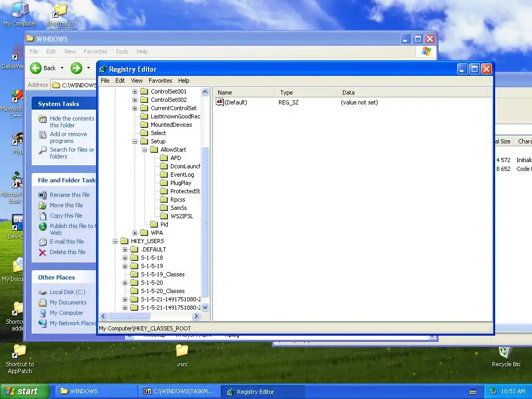Collapse the Setup key
This screenshot has height=399, width=532.
[x=135, y=141]
